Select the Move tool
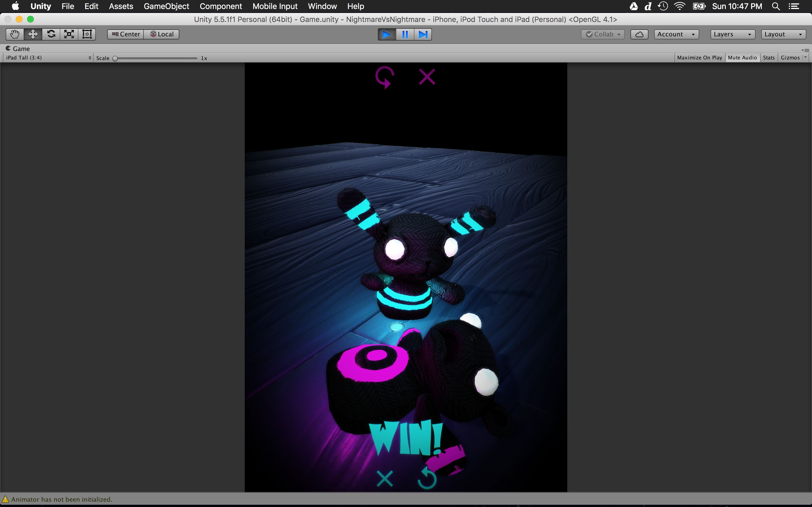Image resolution: width=812 pixels, height=507 pixels. tap(33, 34)
